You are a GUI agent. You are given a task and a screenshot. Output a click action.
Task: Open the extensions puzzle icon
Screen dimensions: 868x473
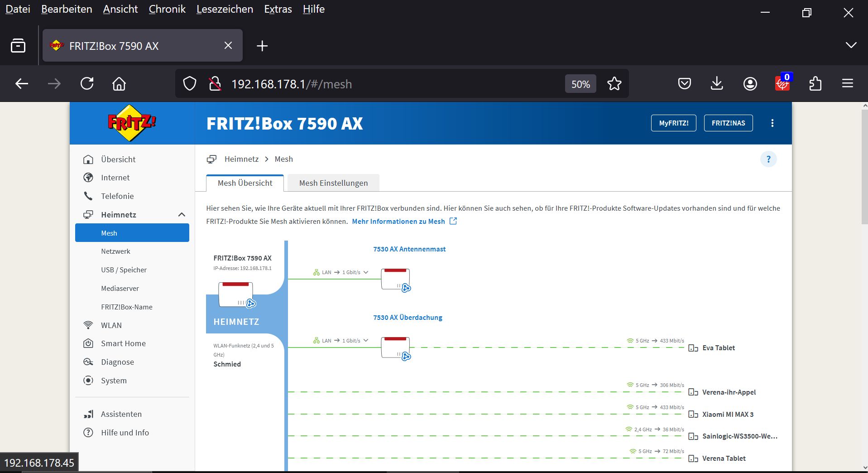(815, 84)
